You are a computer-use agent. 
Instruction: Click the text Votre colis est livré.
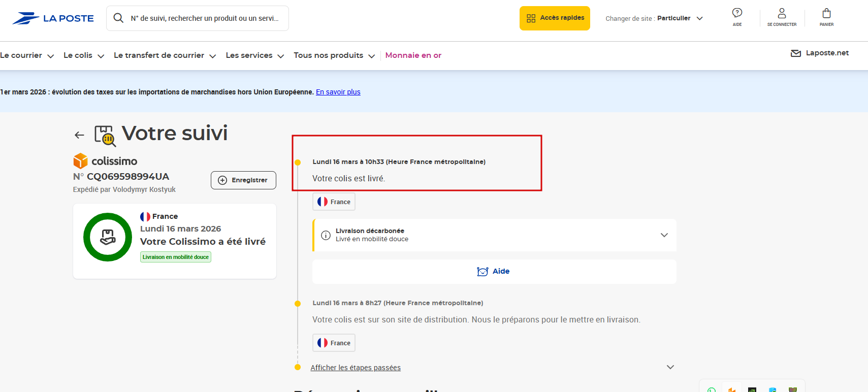click(x=349, y=179)
